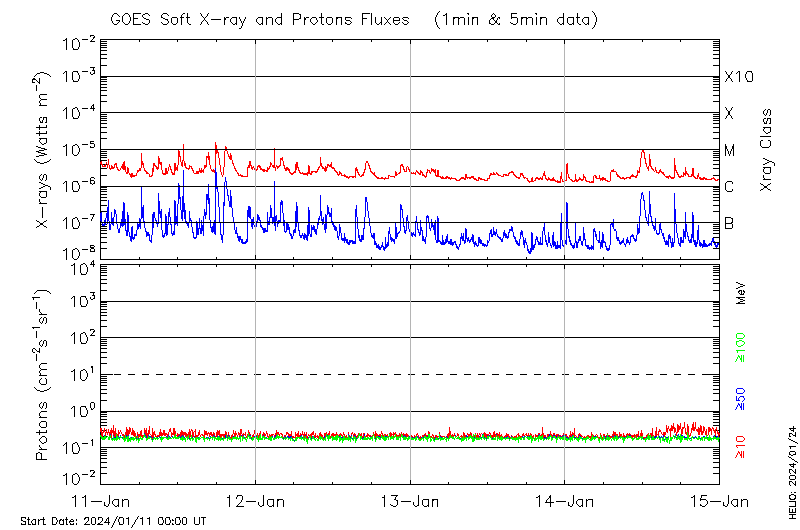This screenshot has height=530, width=800.
Task: Click the '(1min & 5min data)' subtitle text
Action: point(511,20)
